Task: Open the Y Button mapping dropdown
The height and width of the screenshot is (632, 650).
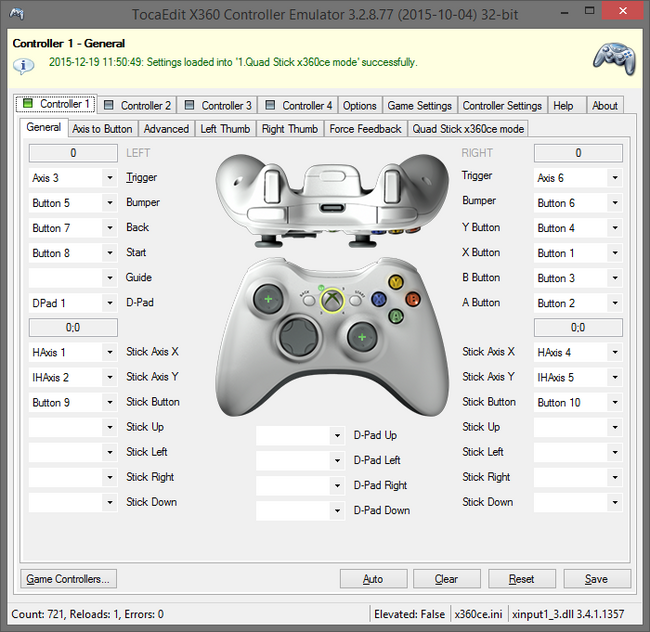Action: (x=615, y=228)
